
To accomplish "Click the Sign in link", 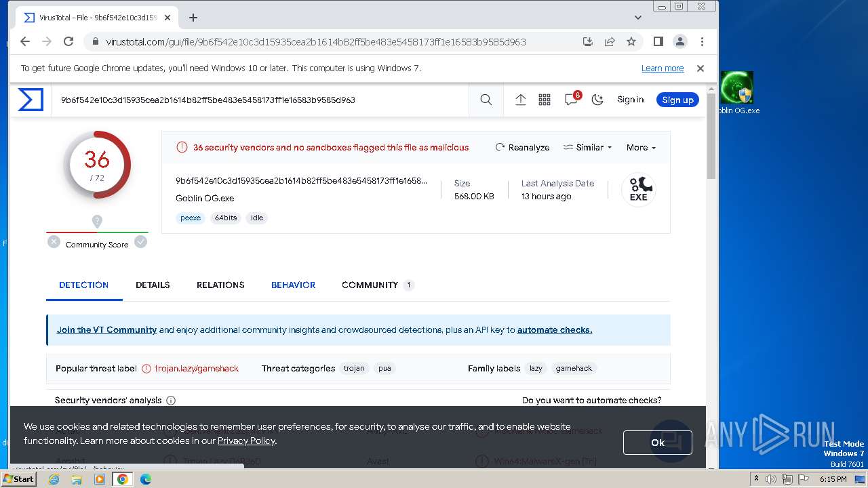I will click(x=631, y=100).
